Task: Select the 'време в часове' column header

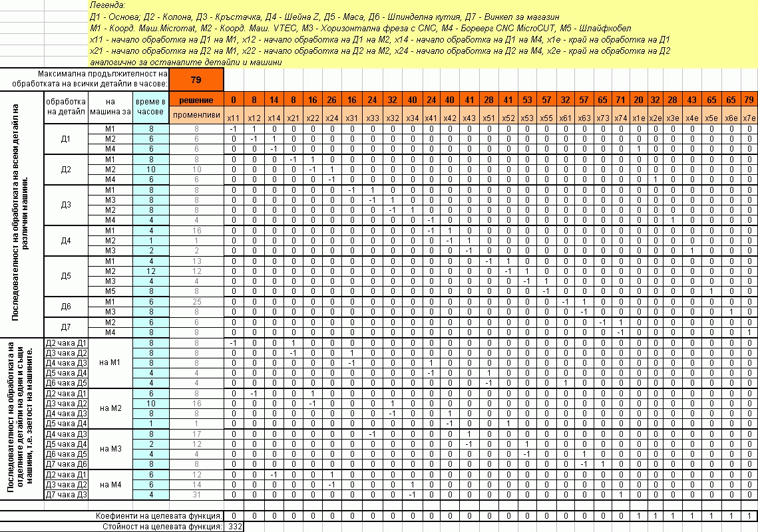Action: [151, 107]
